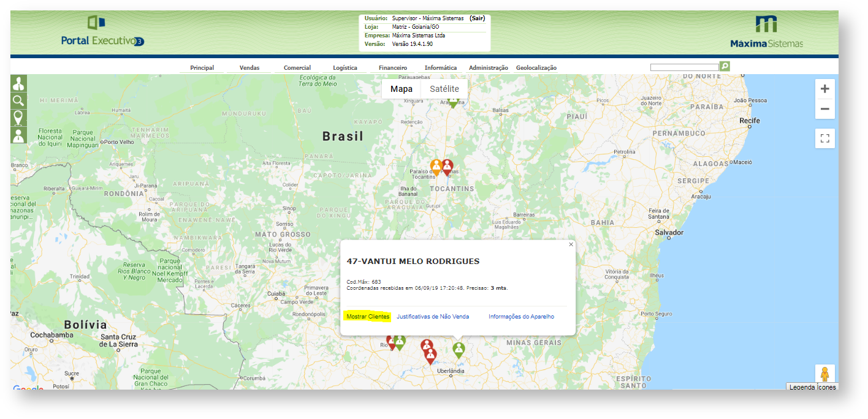The height and width of the screenshot is (419, 868).
Task: Open Informações do Aparelho link
Action: [521, 317]
